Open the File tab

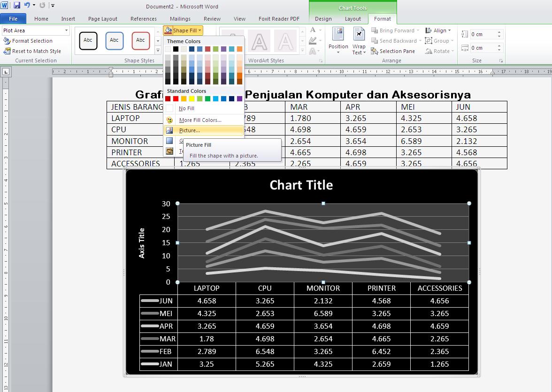[x=13, y=19]
